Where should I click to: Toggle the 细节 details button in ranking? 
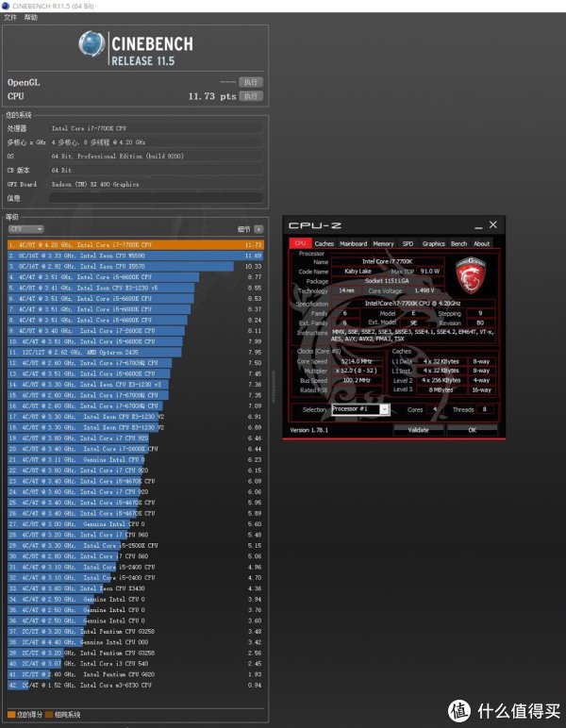[x=258, y=229]
